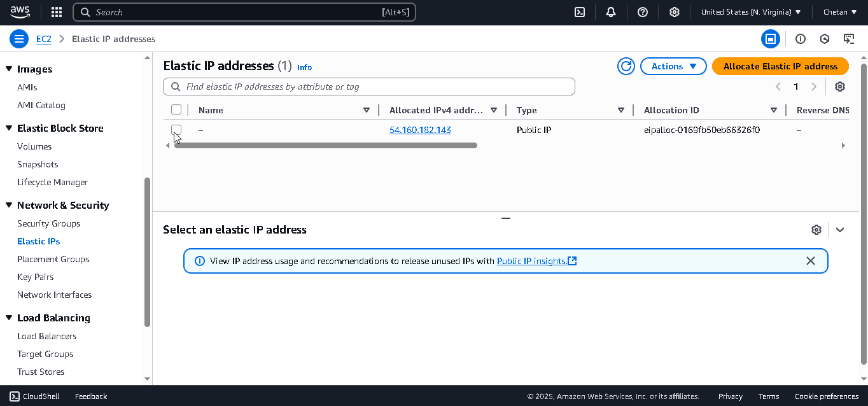Open the services grid menu
Screen dimensions: 868x406
(56, 12)
